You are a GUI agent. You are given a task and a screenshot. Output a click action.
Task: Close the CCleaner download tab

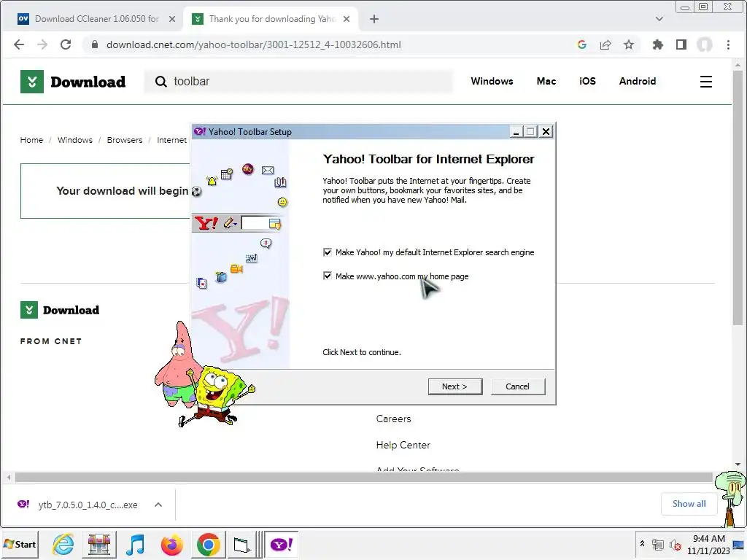(x=172, y=19)
